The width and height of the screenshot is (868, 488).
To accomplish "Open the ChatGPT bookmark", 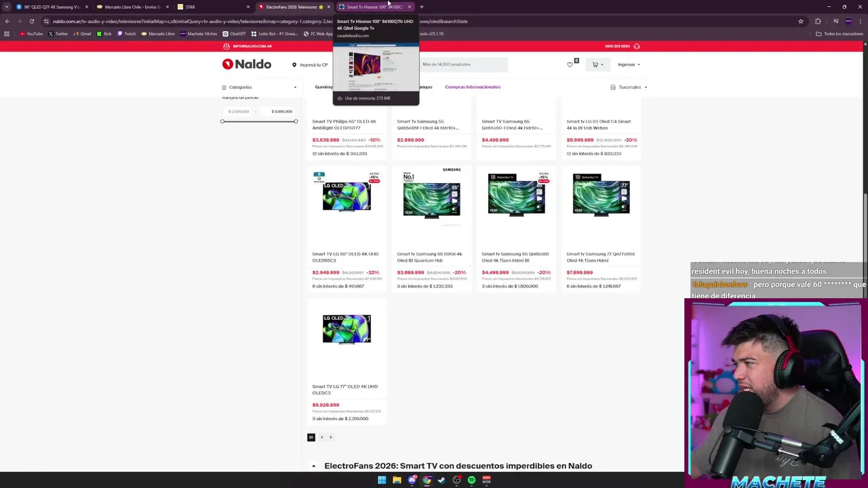I will [x=235, y=34].
